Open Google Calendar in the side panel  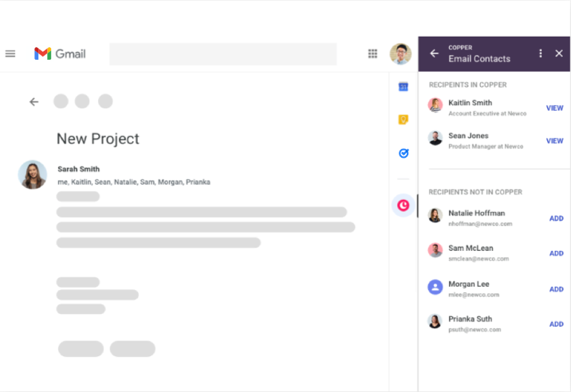[x=403, y=87]
